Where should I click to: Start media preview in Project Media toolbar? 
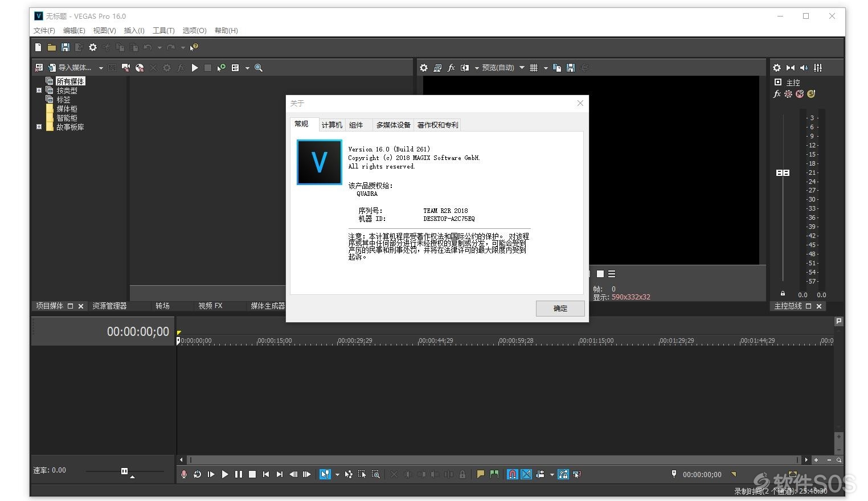coord(195,68)
